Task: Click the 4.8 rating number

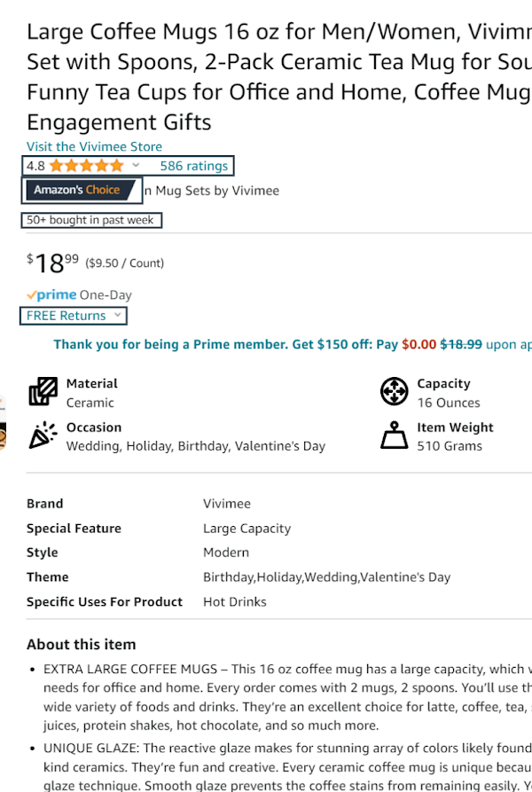Action: (x=35, y=166)
